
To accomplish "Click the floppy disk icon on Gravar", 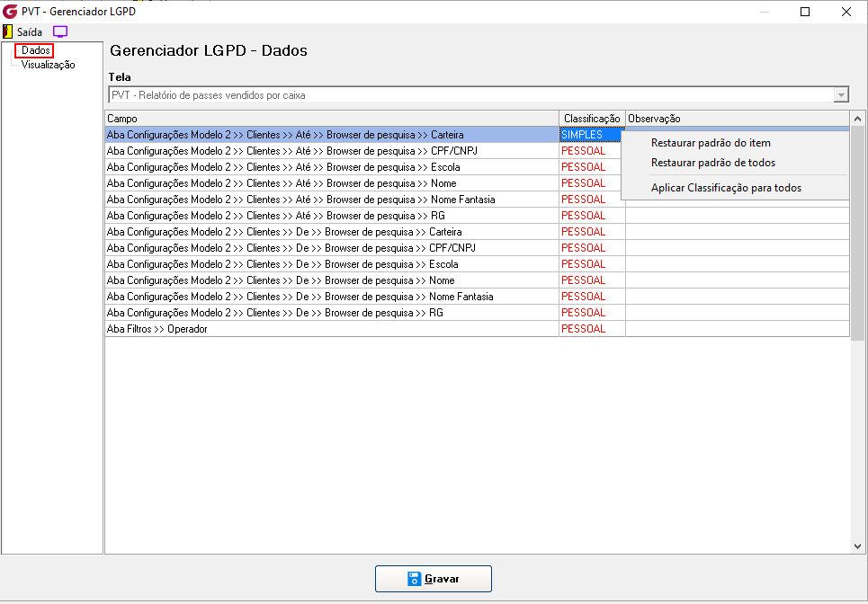I will click(414, 579).
